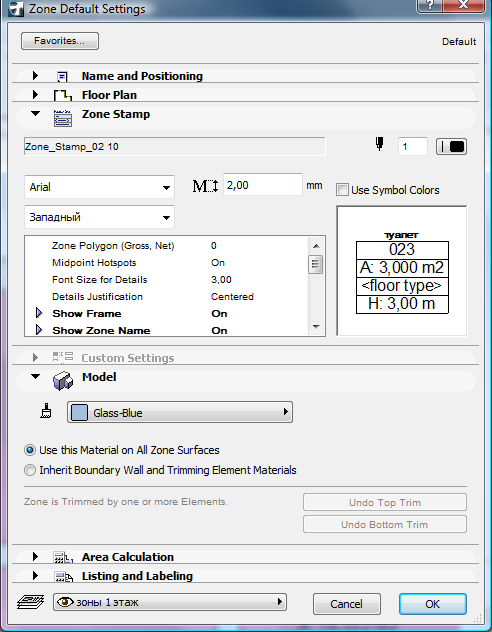Click the Undo Top Trim button
Screen dimensions: 492x632
tap(385, 502)
